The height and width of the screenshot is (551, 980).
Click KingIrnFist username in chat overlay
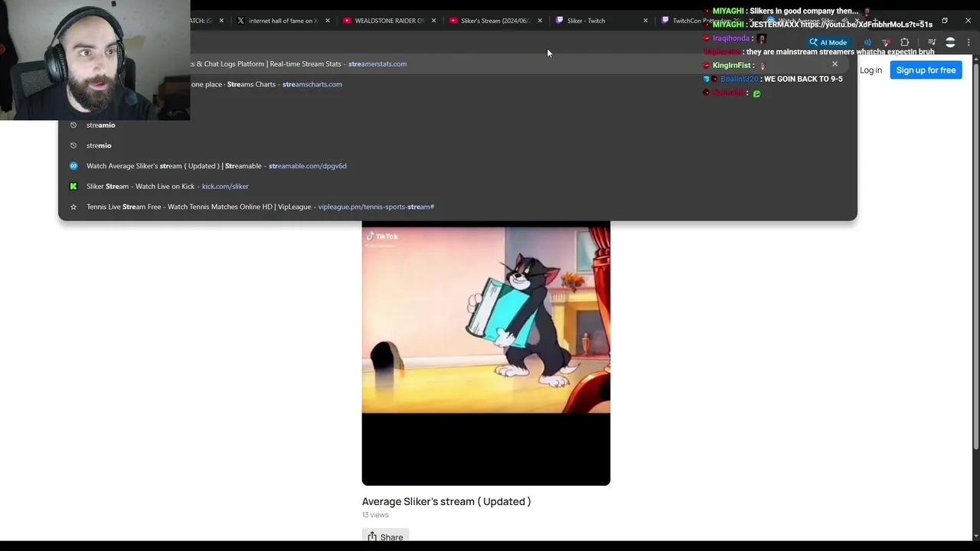click(731, 66)
